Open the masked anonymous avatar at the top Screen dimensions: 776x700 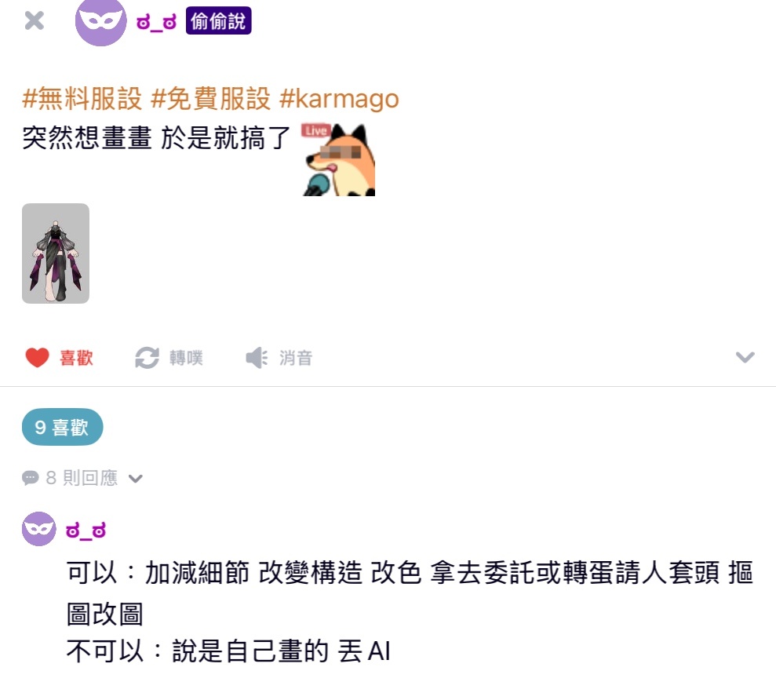pyautogui.click(x=101, y=23)
